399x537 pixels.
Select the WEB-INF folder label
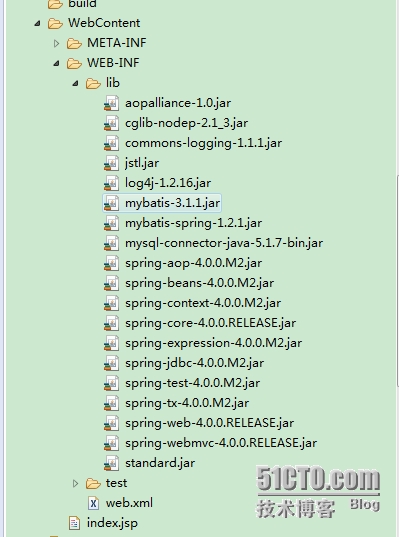point(113,63)
